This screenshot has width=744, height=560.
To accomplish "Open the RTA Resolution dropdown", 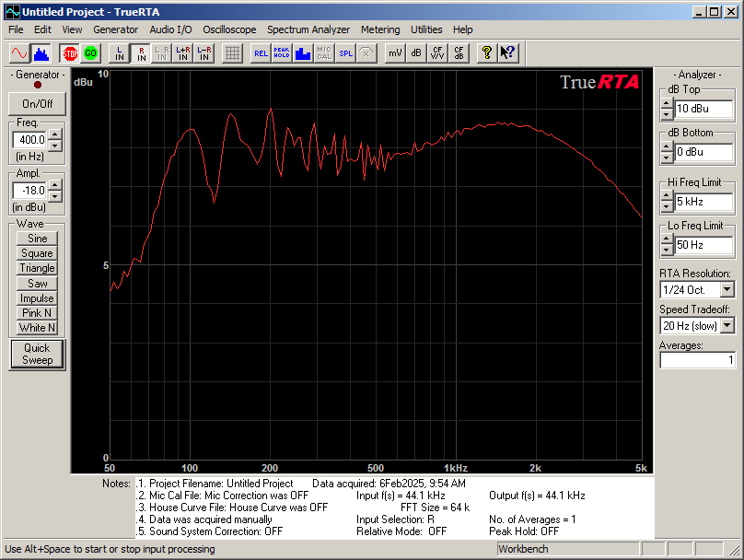I will click(x=728, y=289).
